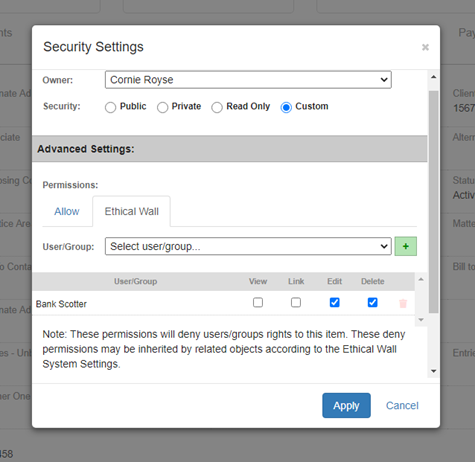475x462 pixels.
Task: Uncheck Edit permission for Bank Scotter
Action: [x=334, y=302]
